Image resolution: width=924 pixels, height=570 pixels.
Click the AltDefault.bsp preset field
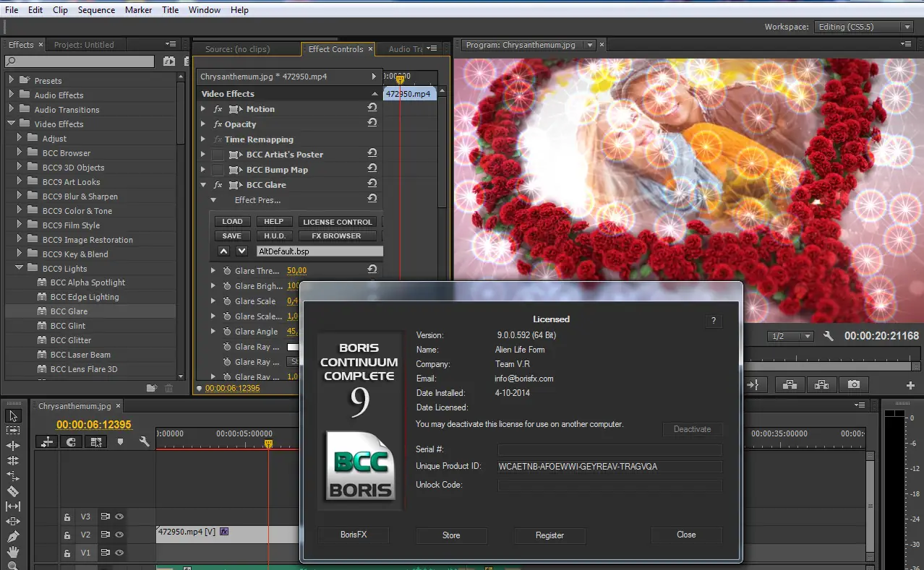tap(320, 251)
